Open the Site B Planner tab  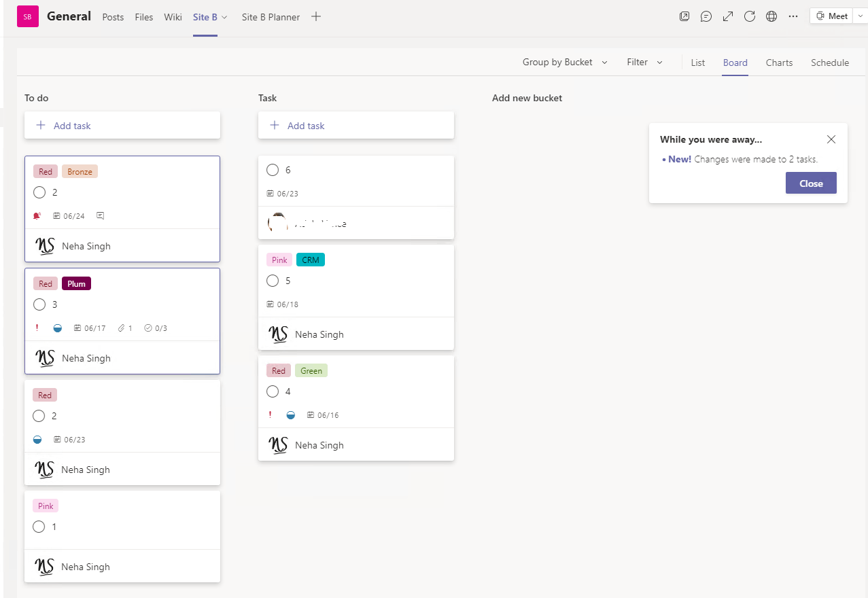click(271, 17)
